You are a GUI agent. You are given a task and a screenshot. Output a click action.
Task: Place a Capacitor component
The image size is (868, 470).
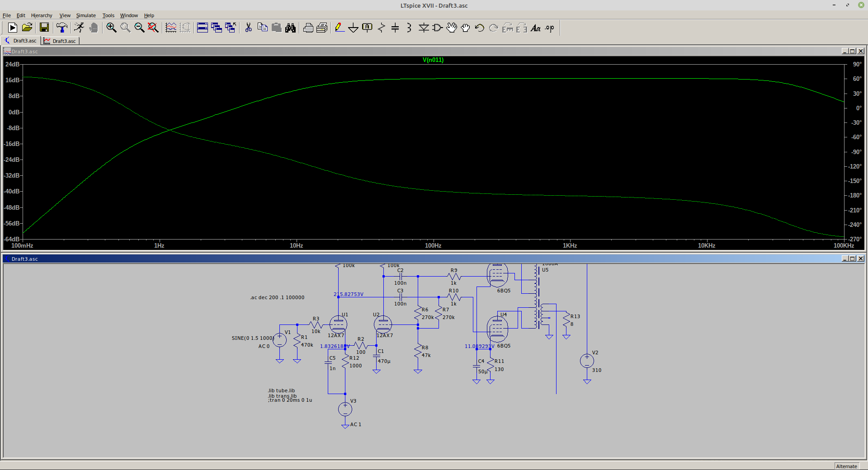395,28
